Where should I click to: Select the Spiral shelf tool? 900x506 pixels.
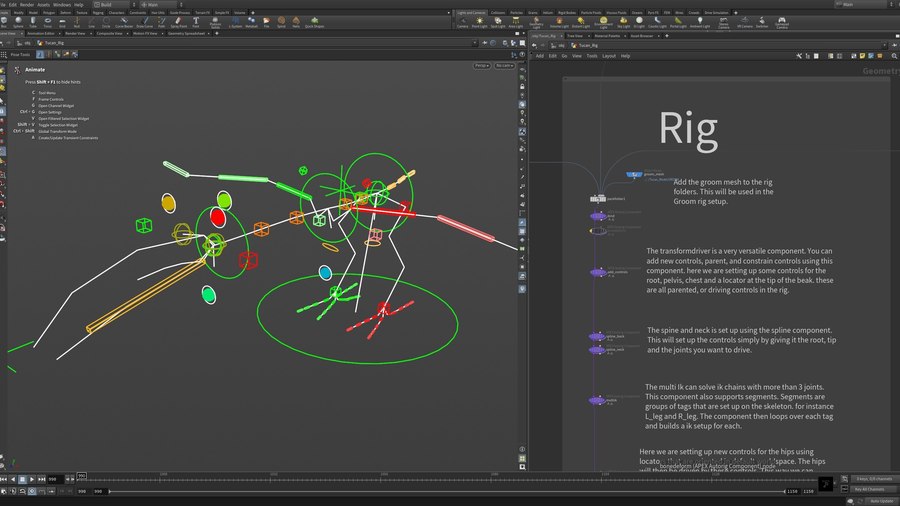(281, 22)
